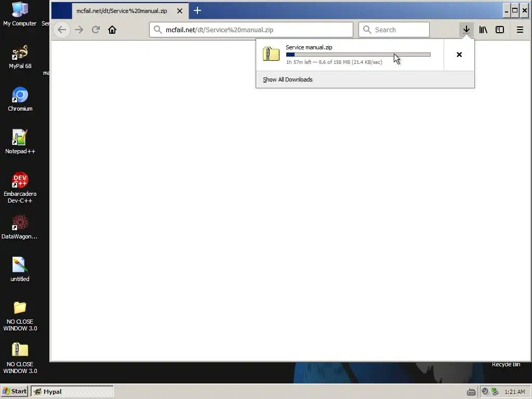This screenshot has width=532, height=399.
Task: Toggle the sidebar view icon
Action: coord(500,30)
